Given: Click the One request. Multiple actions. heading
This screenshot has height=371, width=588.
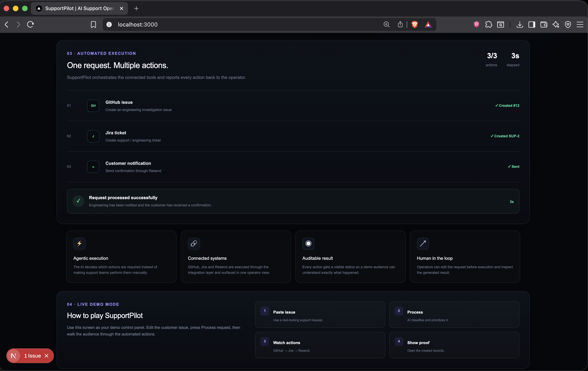Looking at the screenshot, I should (118, 65).
